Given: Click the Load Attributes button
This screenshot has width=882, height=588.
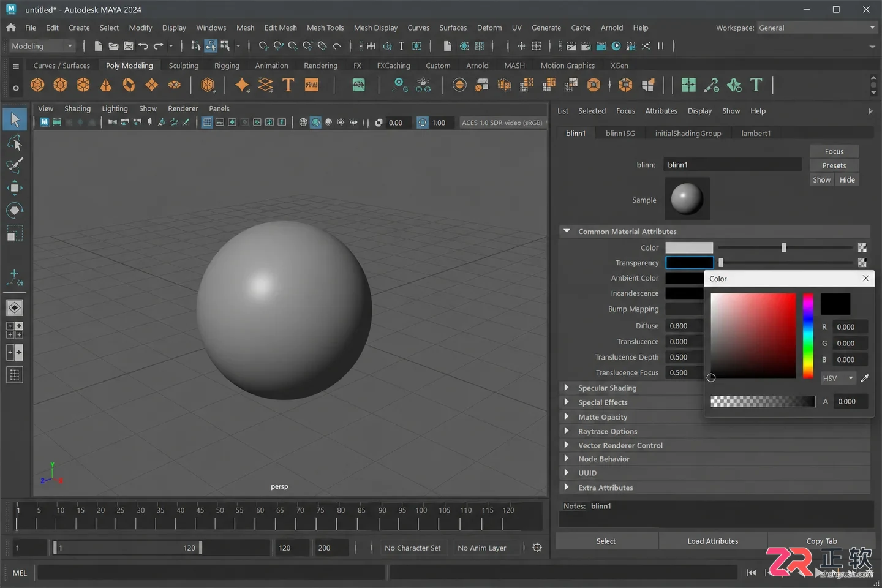Looking at the screenshot, I should click(x=713, y=541).
